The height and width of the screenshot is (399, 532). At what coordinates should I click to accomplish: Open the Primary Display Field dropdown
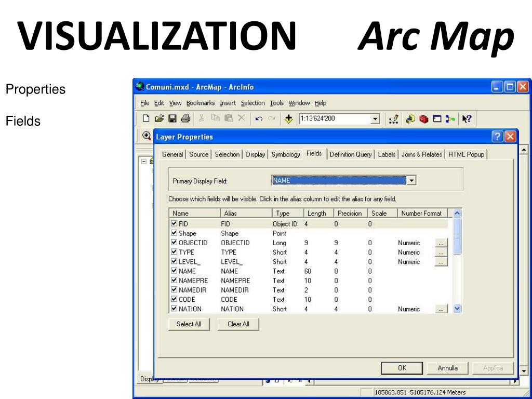[411, 180]
